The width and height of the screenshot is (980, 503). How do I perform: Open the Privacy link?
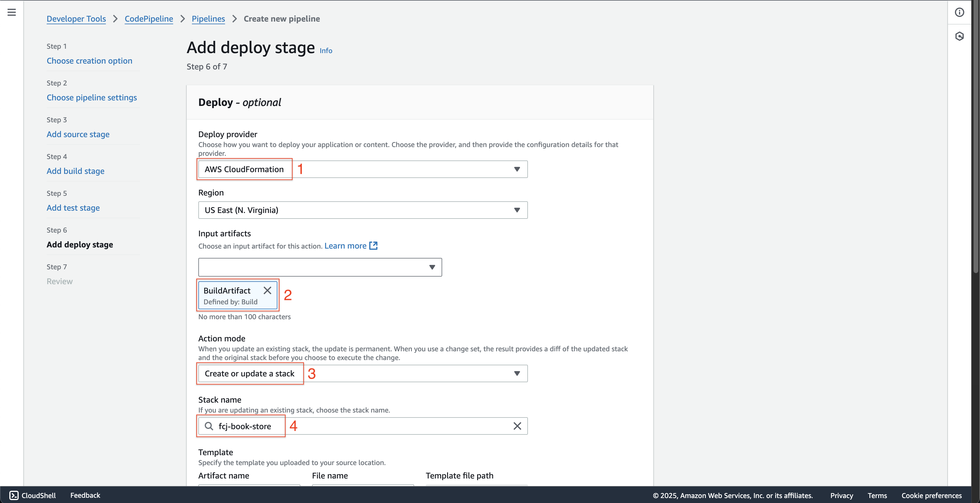pyautogui.click(x=841, y=495)
